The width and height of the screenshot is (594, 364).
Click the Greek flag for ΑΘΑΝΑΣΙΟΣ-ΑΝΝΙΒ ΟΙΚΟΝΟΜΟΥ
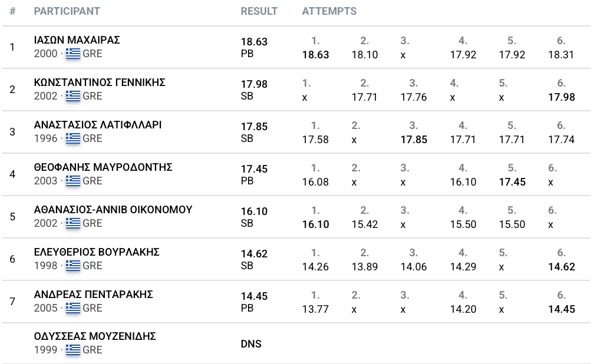pos(72,223)
